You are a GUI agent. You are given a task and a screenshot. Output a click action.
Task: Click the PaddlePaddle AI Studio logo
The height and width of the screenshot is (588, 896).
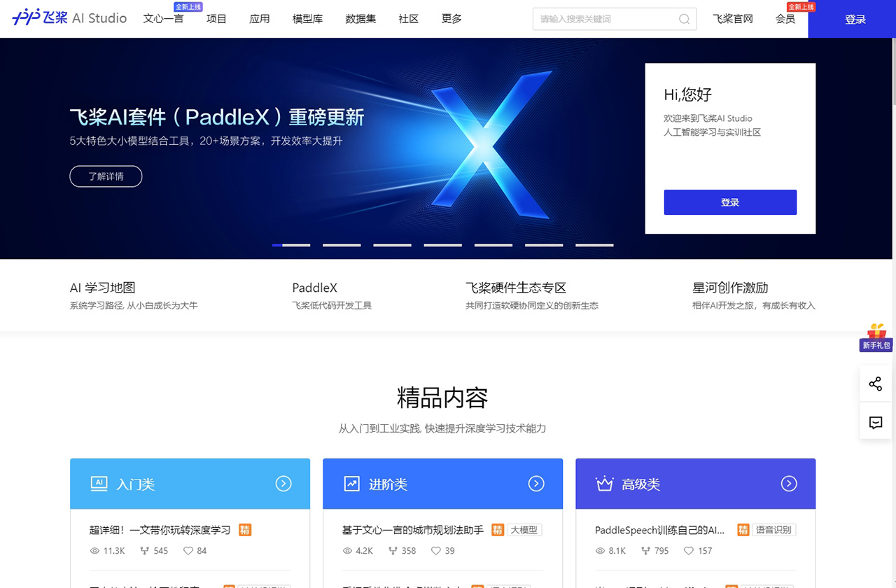pos(69,18)
